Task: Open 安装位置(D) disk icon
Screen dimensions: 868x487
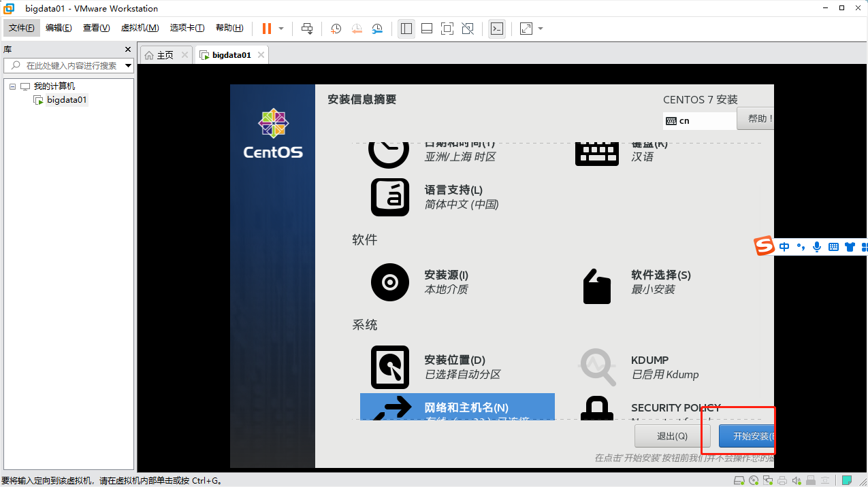Action: click(390, 367)
